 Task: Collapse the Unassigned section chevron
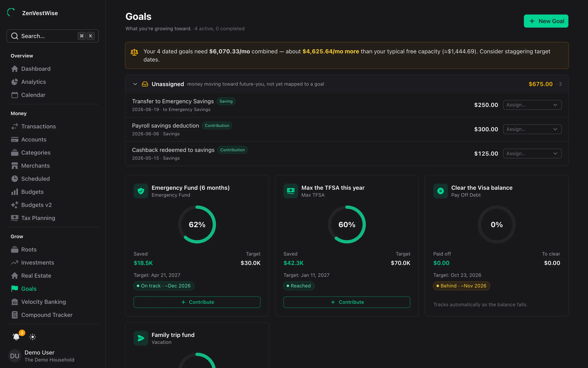click(x=135, y=84)
